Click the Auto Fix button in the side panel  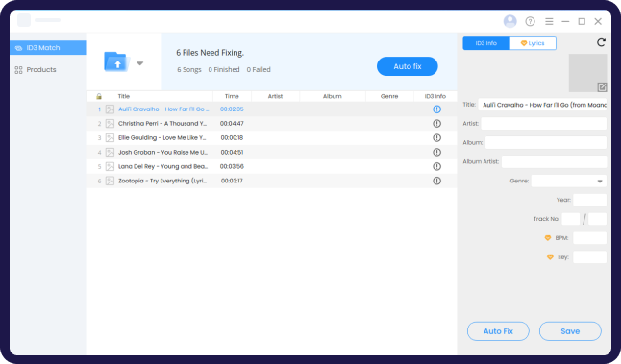click(x=498, y=331)
